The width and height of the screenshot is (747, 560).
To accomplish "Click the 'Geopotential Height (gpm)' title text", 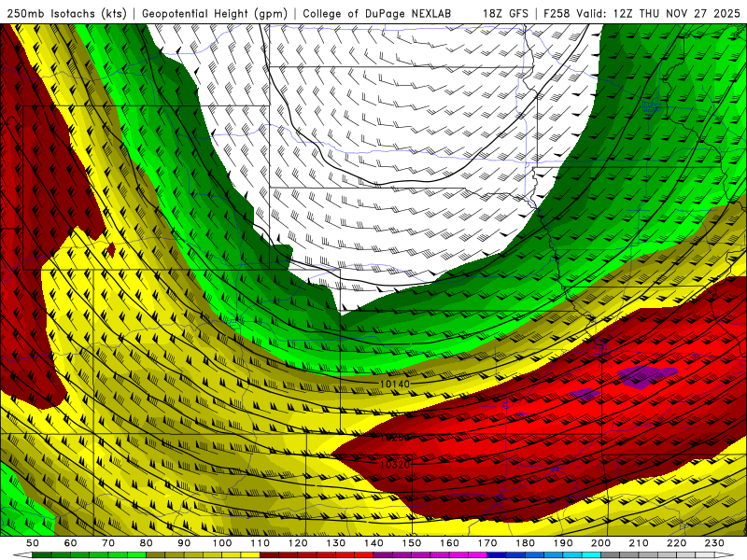I will [215, 13].
